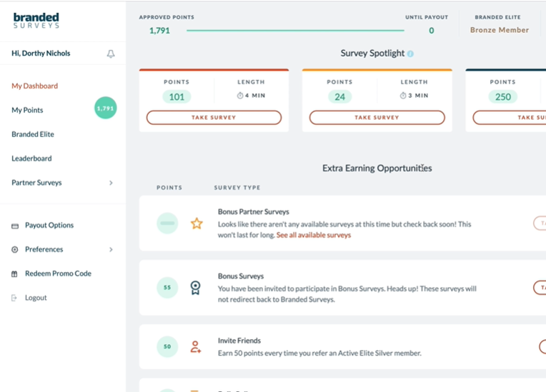
Task: Click the approved points progress bar
Action: click(x=295, y=31)
